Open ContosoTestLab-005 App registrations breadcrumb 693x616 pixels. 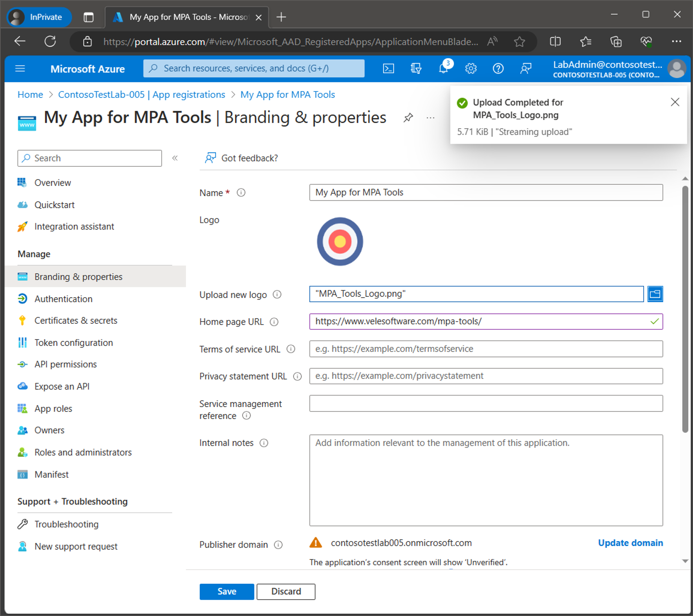(141, 95)
